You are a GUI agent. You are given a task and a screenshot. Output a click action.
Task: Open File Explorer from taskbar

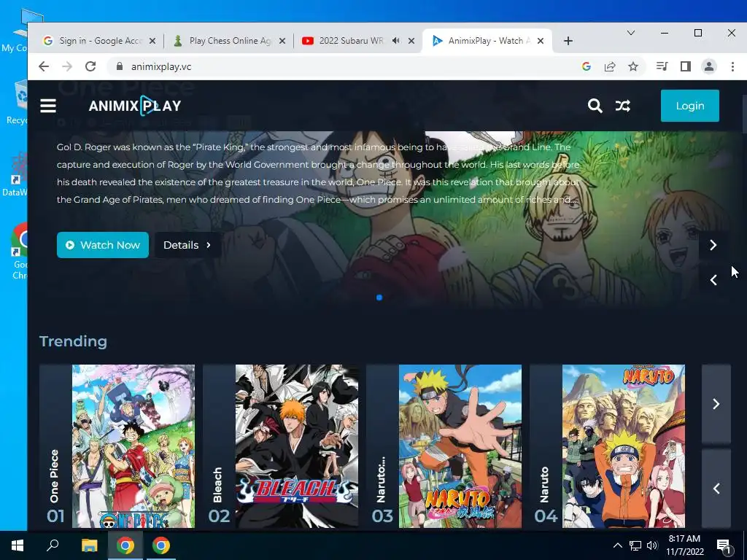click(89, 545)
